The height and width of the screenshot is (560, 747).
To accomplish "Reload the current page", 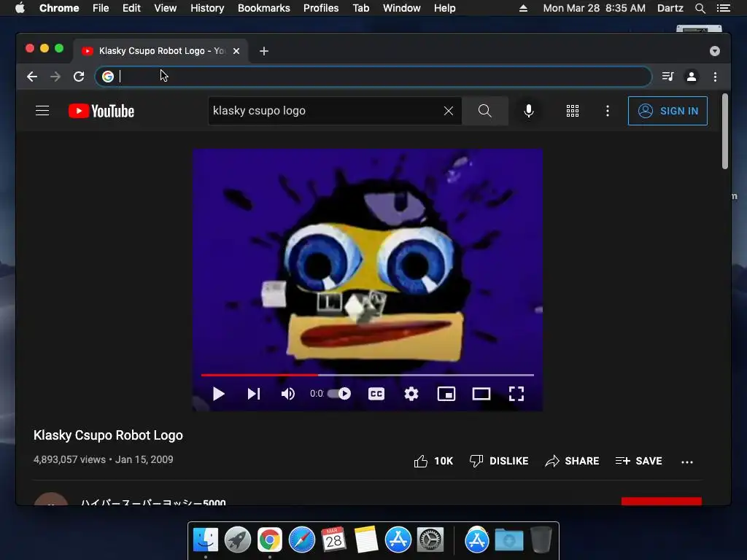I will click(79, 77).
